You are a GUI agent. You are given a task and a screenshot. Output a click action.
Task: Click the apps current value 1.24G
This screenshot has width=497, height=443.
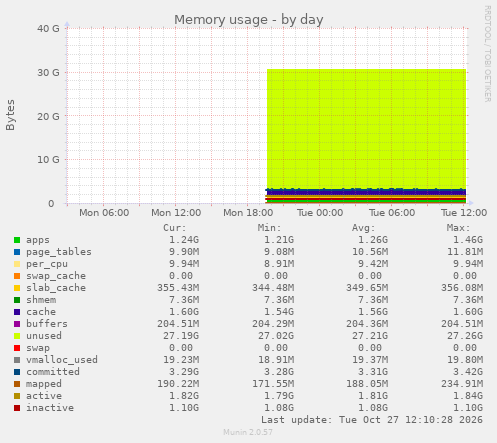(x=184, y=240)
